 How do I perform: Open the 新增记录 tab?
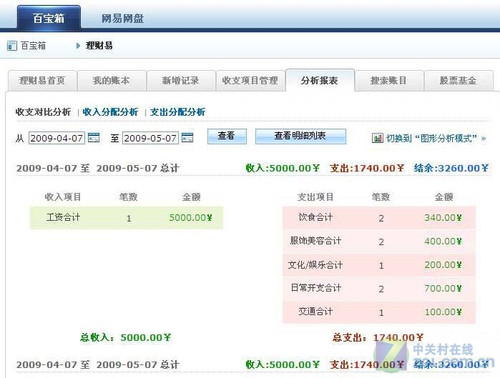(x=181, y=80)
